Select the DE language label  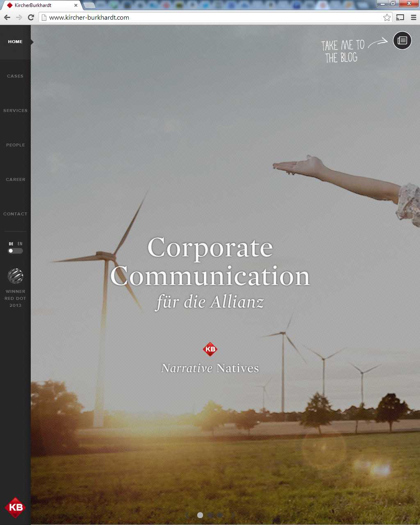point(11,244)
